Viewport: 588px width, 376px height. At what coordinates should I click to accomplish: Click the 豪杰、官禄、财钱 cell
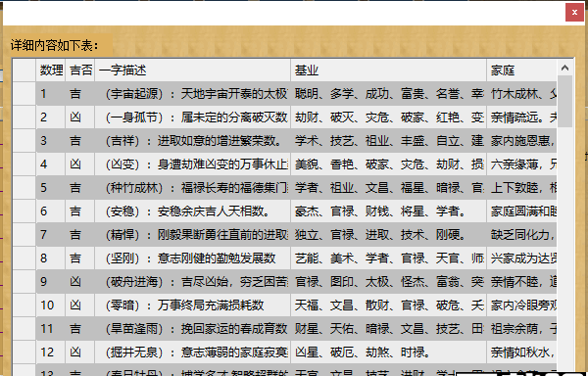click(x=388, y=211)
